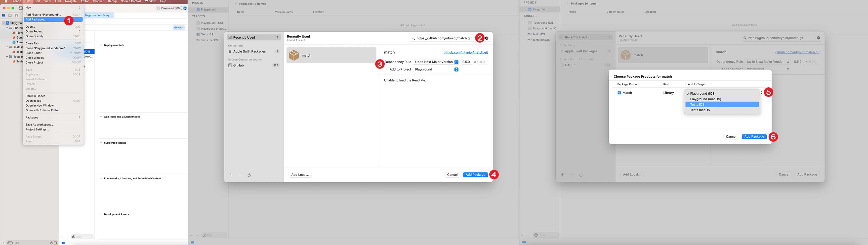Click the package URL search field, middle dialog
The width and height of the screenshot is (868, 245).
450,38
